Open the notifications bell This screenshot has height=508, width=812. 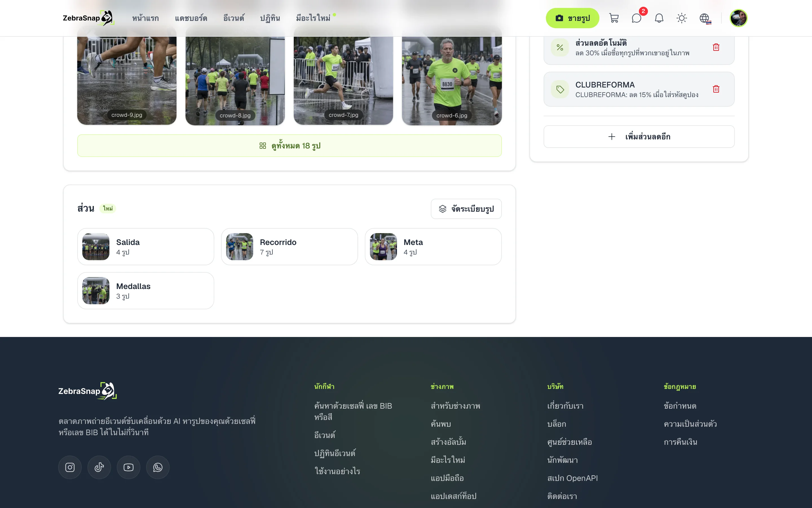(x=659, y=18)
